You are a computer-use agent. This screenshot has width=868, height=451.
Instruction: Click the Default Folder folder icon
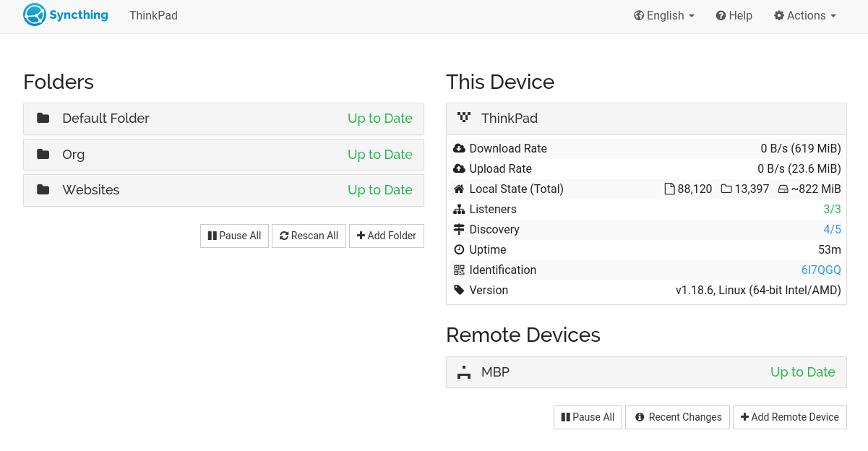click(x=43, y=119)
